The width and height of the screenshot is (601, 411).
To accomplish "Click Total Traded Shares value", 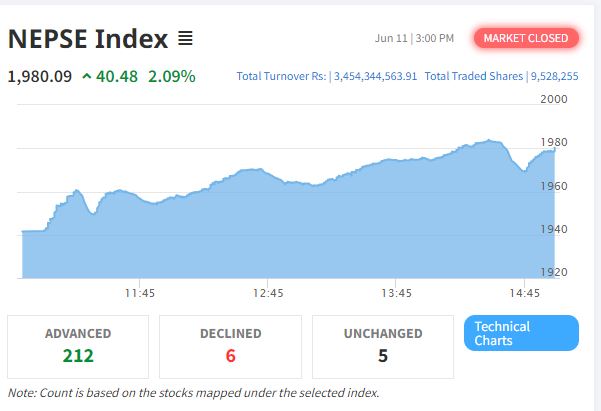I will click(x=554, y=76).
